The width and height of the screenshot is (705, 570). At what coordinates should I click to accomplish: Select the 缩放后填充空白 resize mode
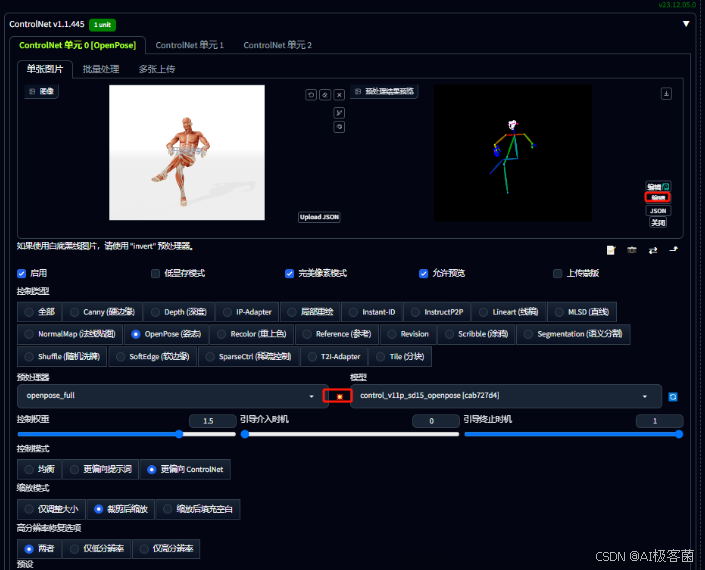(198, 509)
